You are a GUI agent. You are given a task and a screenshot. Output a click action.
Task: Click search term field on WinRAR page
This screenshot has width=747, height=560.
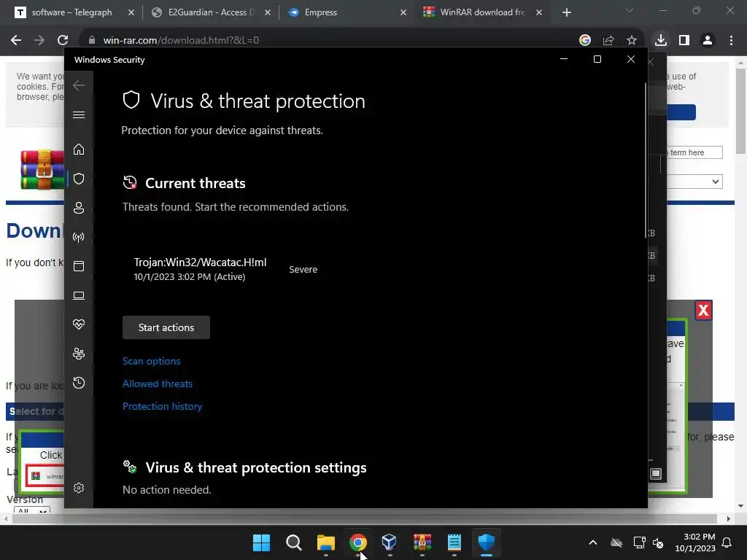pyautogui.click(x=694, y=152)
